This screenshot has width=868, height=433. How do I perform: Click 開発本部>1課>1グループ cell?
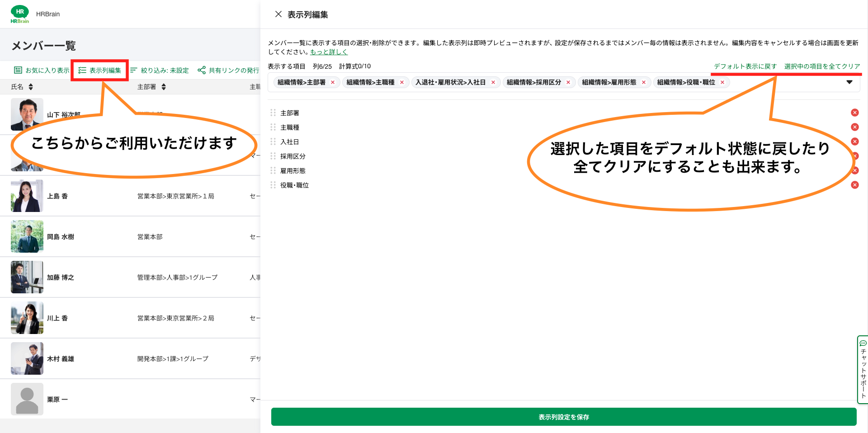[173, 359]
